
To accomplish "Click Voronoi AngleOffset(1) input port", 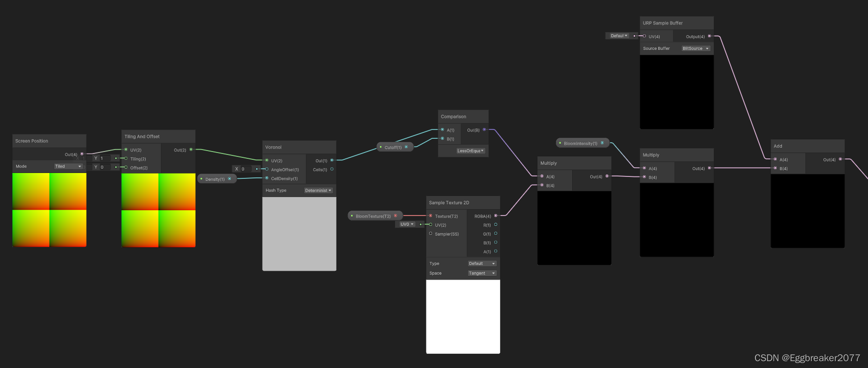I will pyautogui.click(x=267, y=169).
